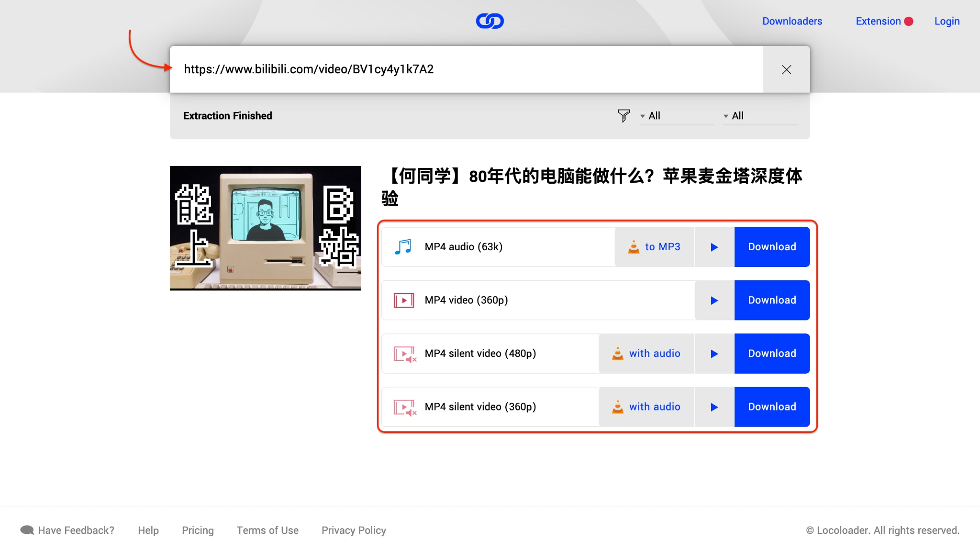Play preview of MP4 silent video (480p)
Screen dimensions: 980x553
pyautogui.click(x=714, y=354)
